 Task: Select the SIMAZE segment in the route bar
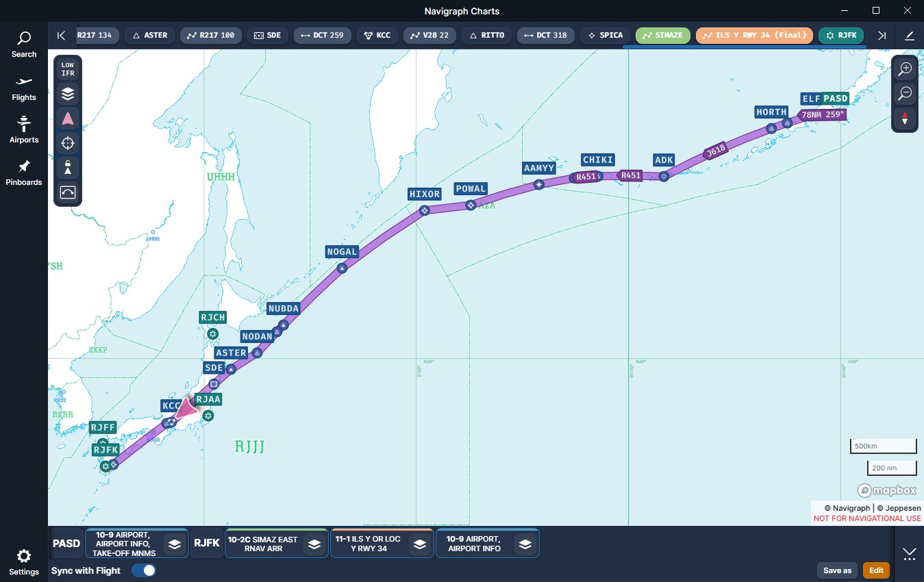click(x=662, y=35)
